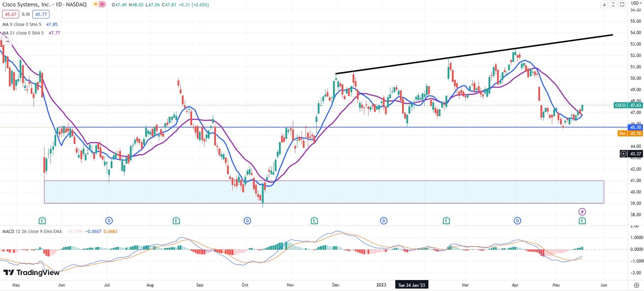The width and height of the screenshot is (644, 291).
Task: Click the 2023 label on the time axis
Action: pyautogui.click(x=382, y=285)
